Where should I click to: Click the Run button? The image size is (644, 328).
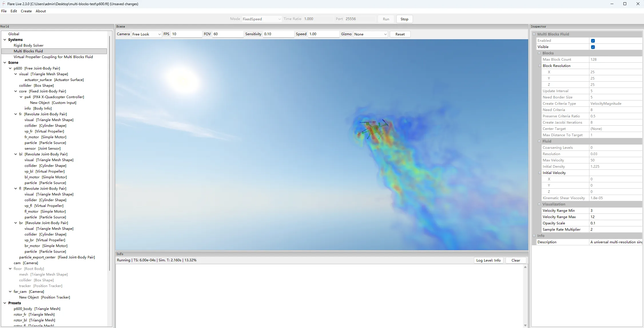pyautogui.click(x=386, y=19)
